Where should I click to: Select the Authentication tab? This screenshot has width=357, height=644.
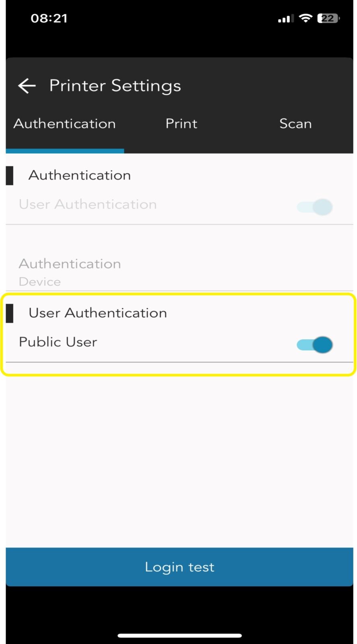(65, 124)
